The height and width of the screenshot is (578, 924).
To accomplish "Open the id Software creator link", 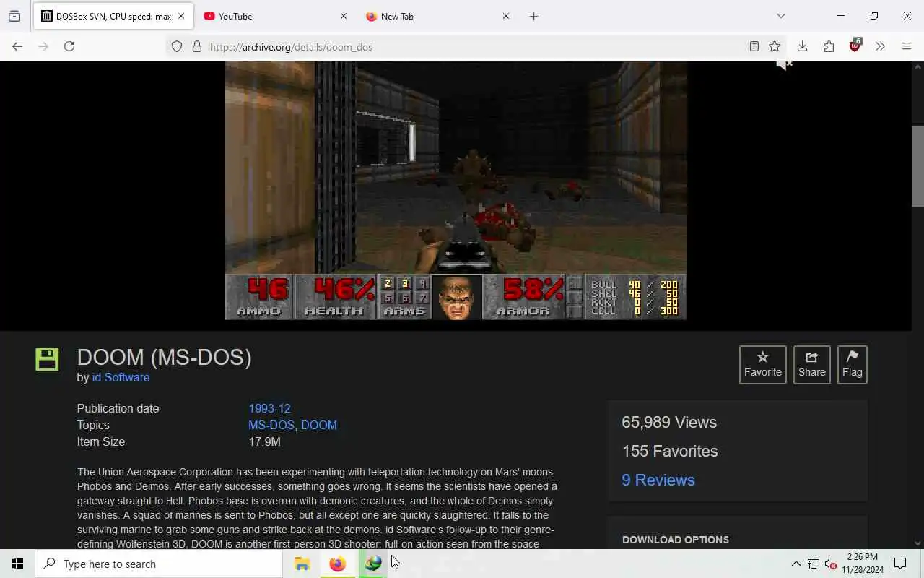I will tap(121, 377).
